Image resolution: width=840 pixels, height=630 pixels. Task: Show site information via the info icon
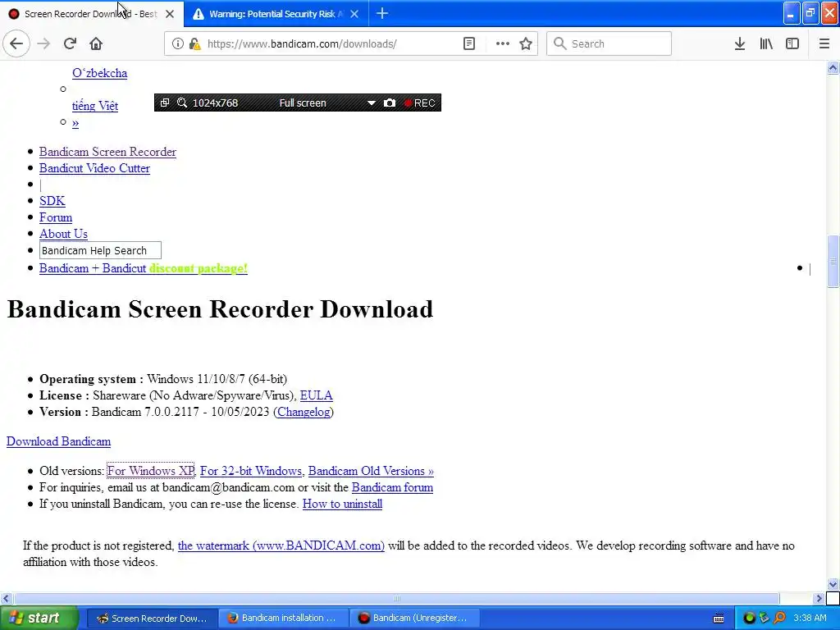[177, 44]
